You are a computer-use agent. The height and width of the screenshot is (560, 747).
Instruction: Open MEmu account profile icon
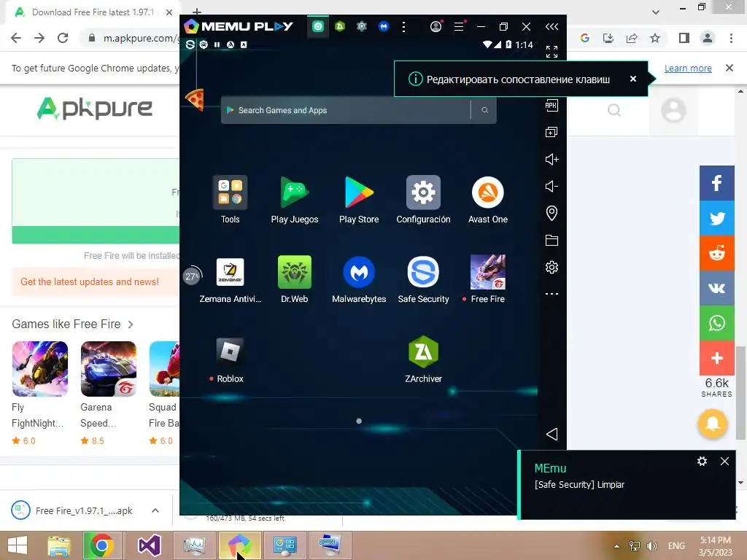pyautogui.click(x=436, y=27)
